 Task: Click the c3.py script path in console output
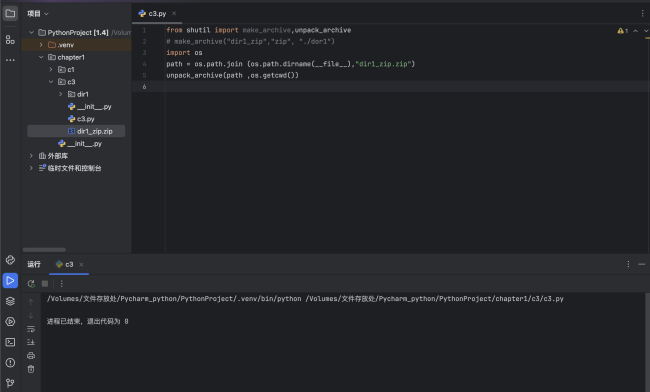point(434,299)
